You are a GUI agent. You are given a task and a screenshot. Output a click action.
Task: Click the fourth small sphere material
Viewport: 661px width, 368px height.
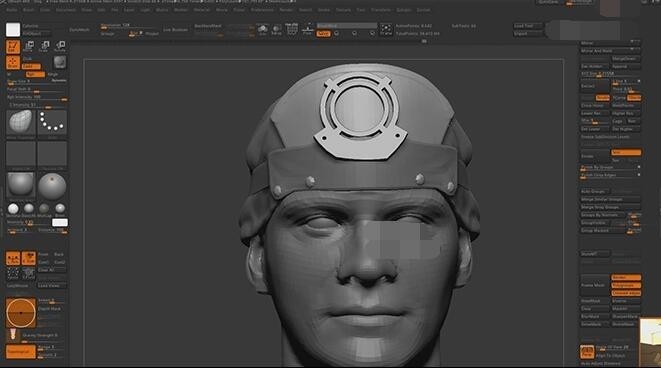[x=60, y=208]
